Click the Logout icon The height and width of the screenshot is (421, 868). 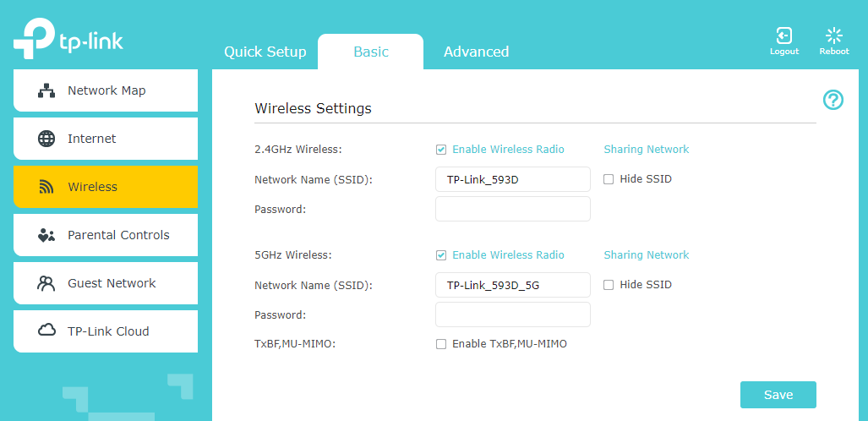(783, 36)
